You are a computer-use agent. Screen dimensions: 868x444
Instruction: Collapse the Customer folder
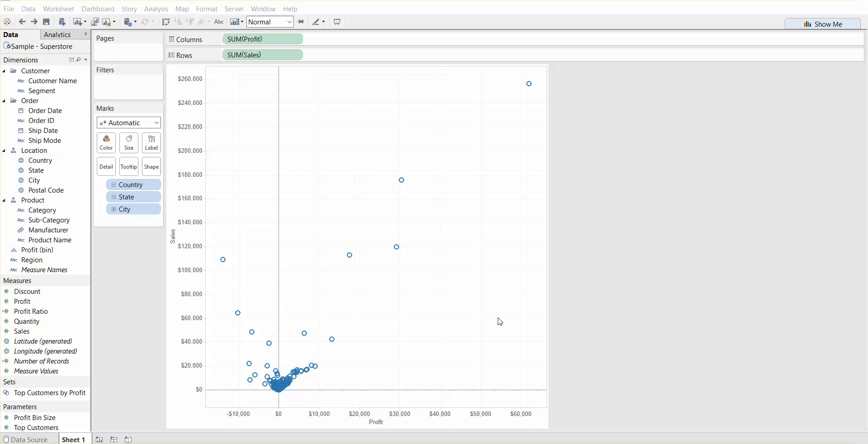pos(4,71)
